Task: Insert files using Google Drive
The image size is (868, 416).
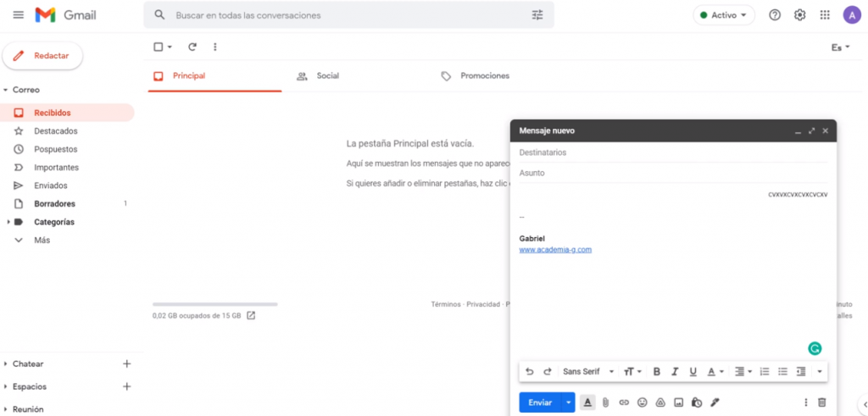Action: tap(659, 402)
